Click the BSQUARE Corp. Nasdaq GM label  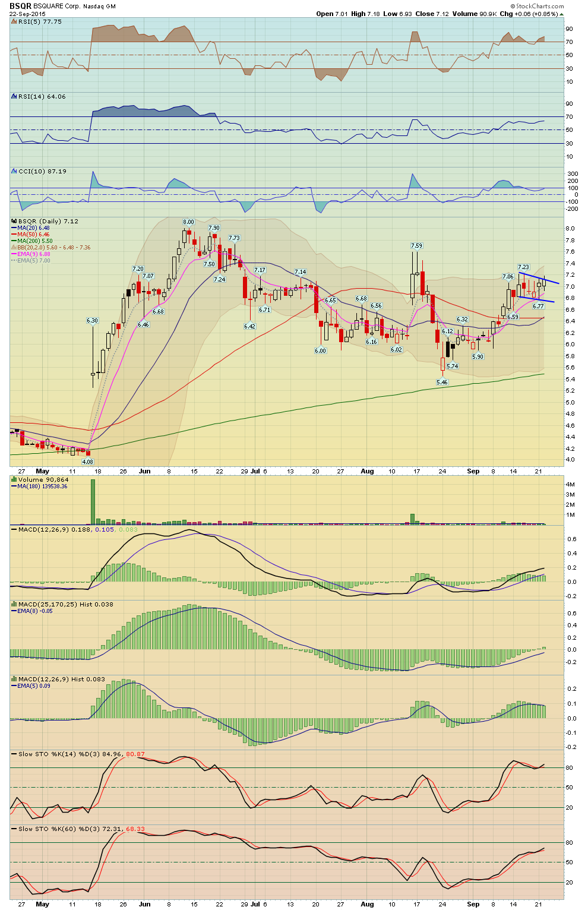coord(75,7)
